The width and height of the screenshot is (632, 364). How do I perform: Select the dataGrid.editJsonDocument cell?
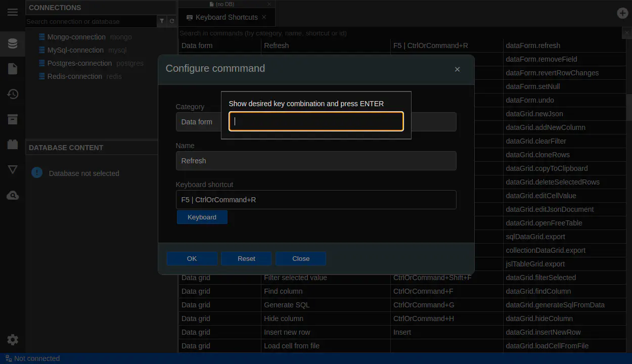pyautogui.click(x=564, y=209)
